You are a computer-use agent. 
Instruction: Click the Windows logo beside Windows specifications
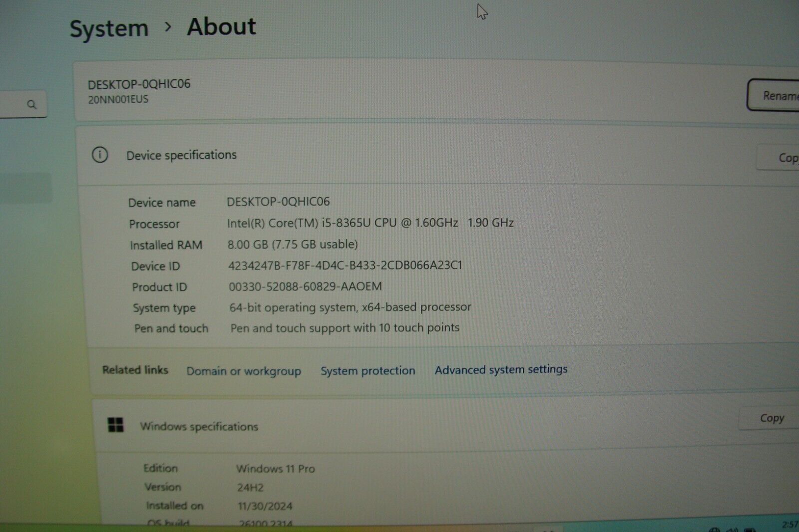click(115, 425)
